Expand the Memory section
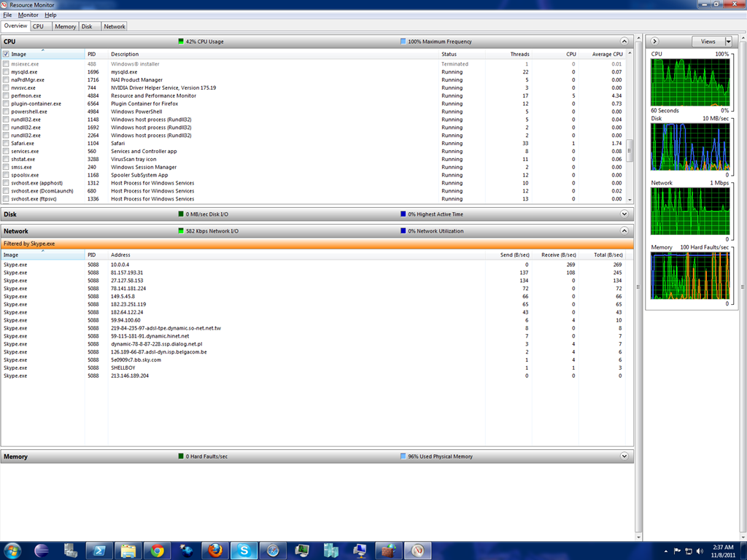The image size is (747, 560). coord(624,456)
